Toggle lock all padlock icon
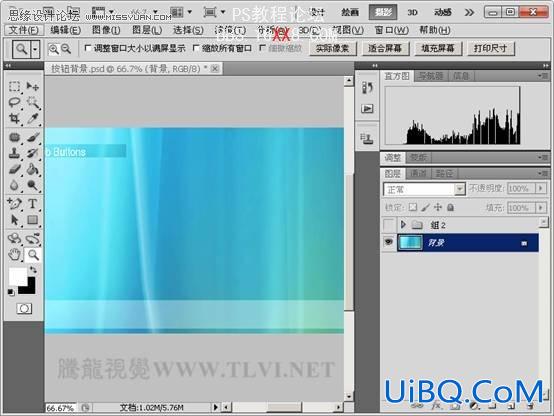This screenshot has width=554, height=416. point(450,207)
